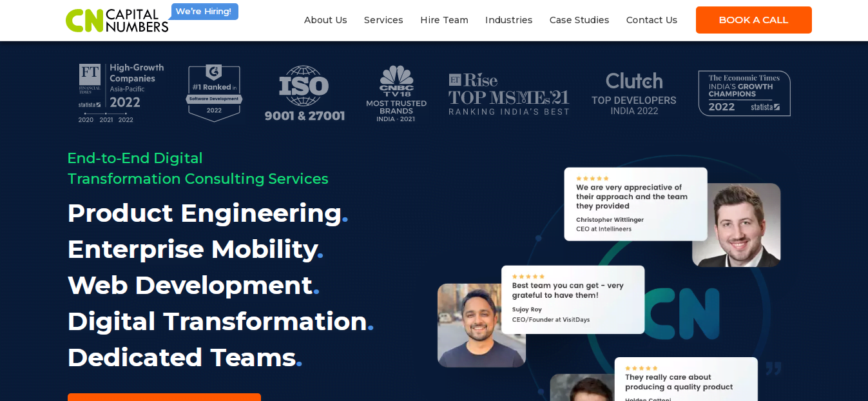The width and height of the screenshot is (868, 401).
Task: Click the G2 #1 Ranked badge
Action: [x=214, y=93]
